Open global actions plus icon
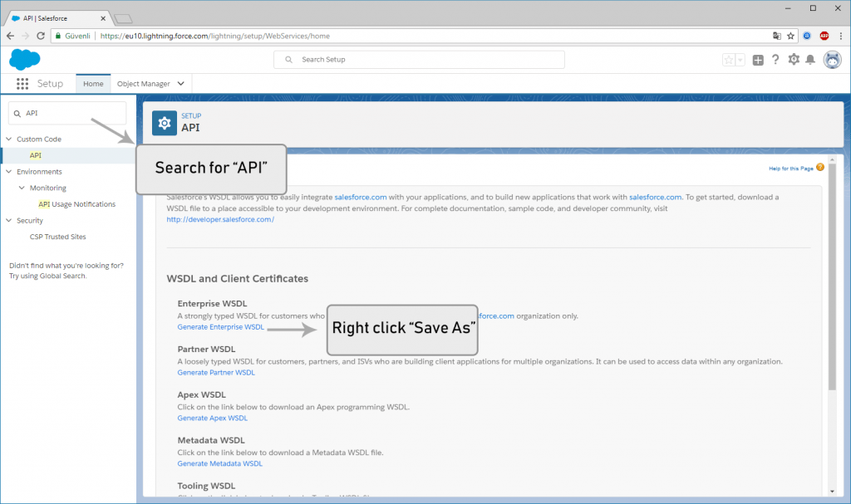The height and width of the screenshot is (504, 851). coord(758,61)
